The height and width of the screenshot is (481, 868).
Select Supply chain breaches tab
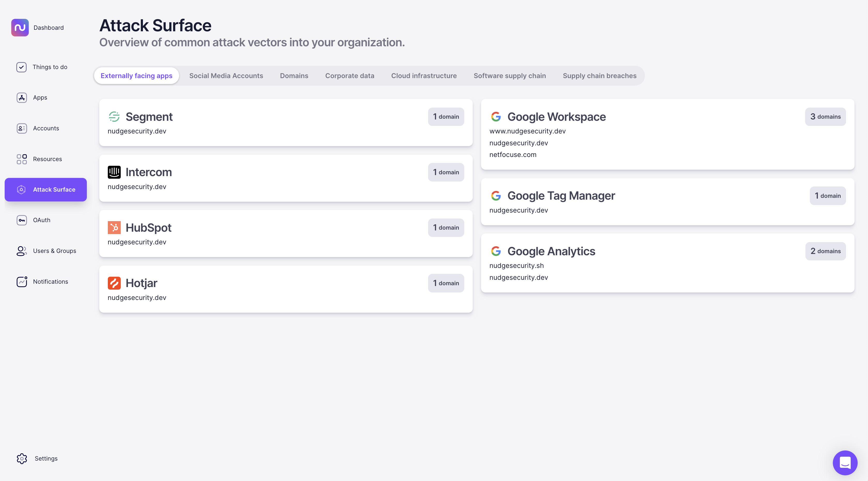[x=599, y=76]
